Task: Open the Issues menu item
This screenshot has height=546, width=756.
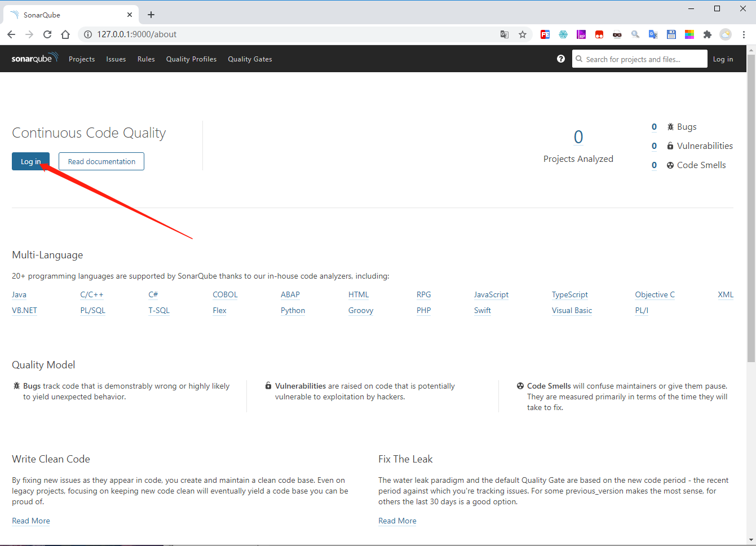Action: point(116,59)
